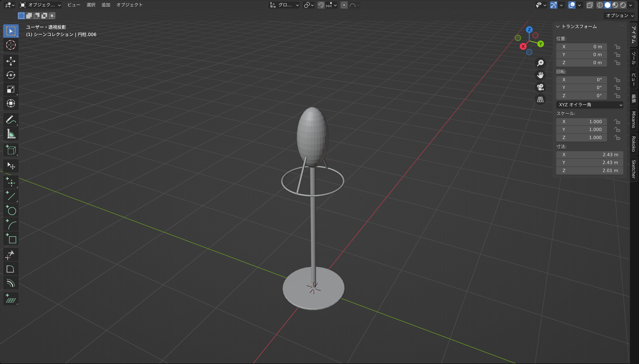The height and width of the screenshot is (364, 639).
Task: Switch to rendered viewport shading
Action: (623, 5)
